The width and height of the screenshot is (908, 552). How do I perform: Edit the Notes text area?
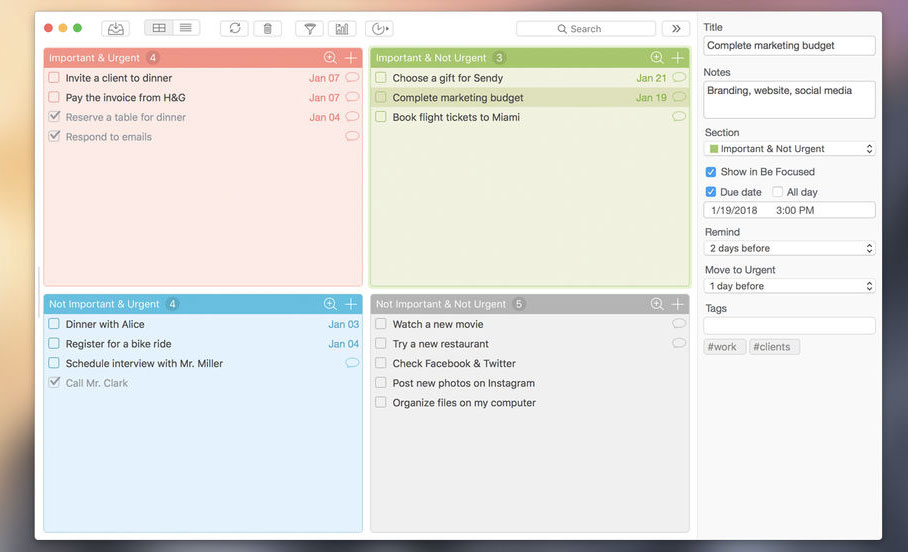[x=789, y=100]
